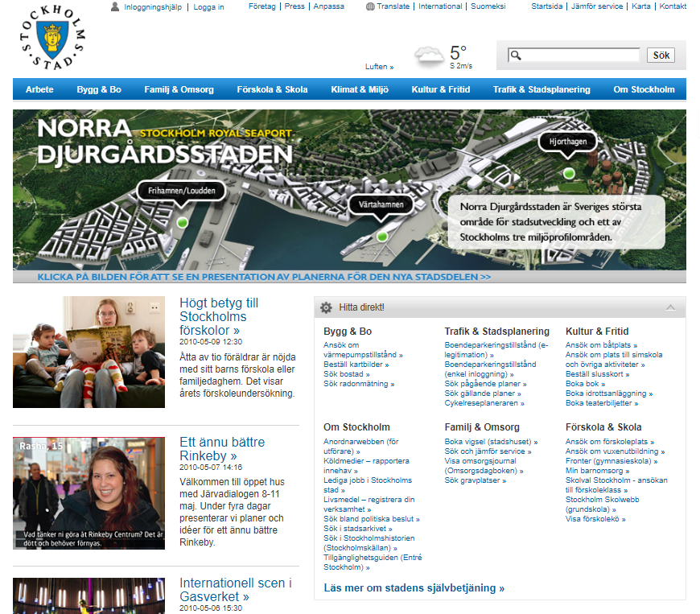The height and width of the screenshot is (614, 700).
Task: Open headline Högt betyg till Stockholms förskolor
Action: coord(219,316)
